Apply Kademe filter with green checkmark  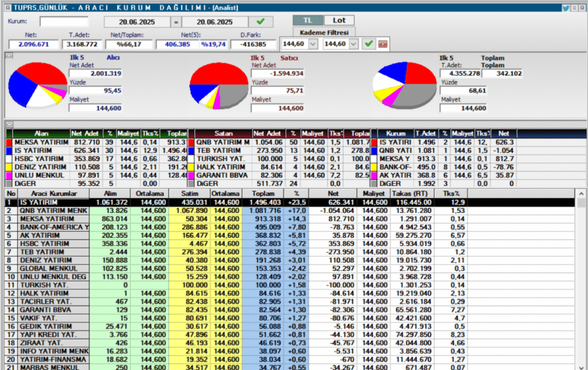coord(368,44)
